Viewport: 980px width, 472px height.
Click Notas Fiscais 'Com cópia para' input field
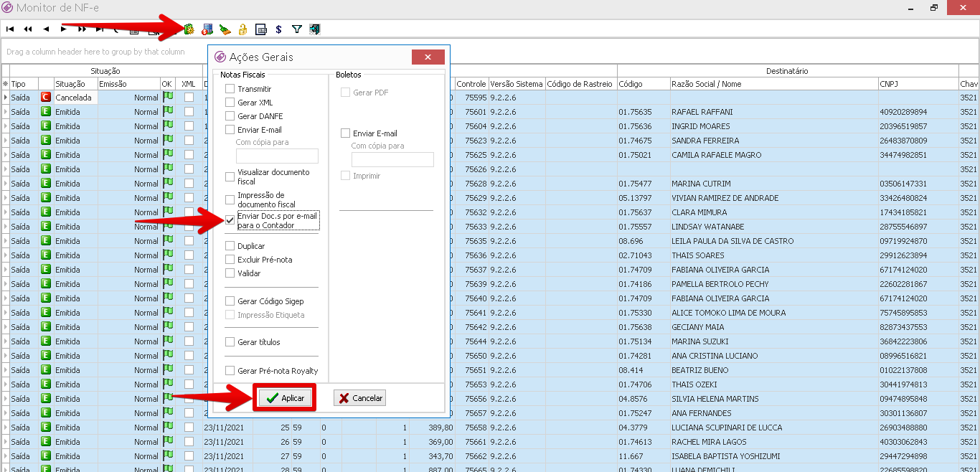(277, 156)
